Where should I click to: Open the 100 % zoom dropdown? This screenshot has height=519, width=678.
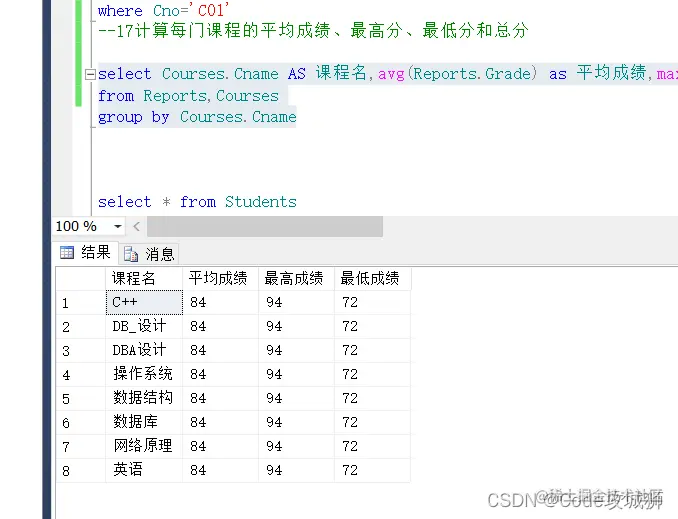coord(118,226)
